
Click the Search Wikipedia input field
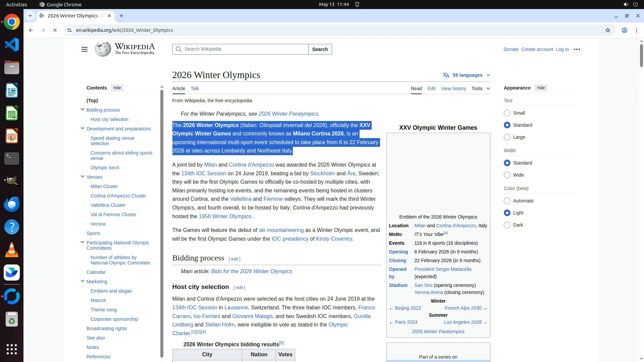245,49
